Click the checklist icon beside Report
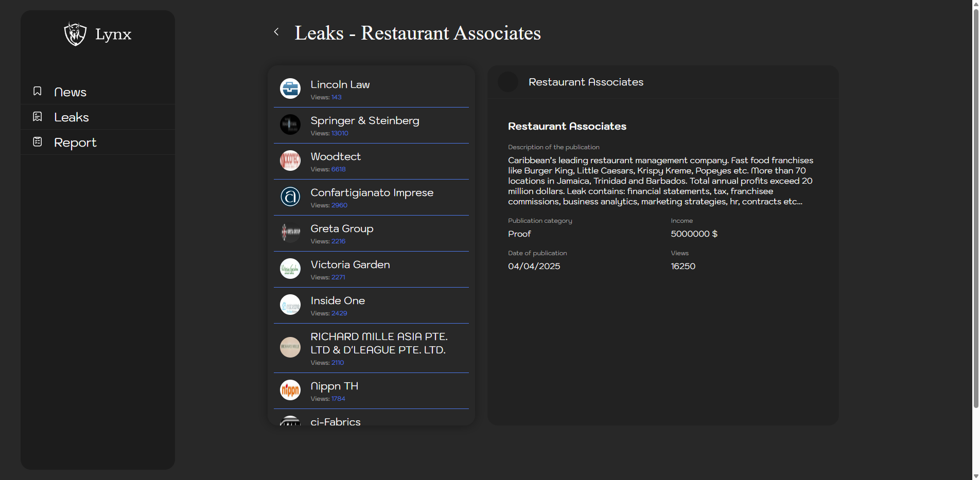Viewport: 980px width, 480px height. (x=38, y=142)
